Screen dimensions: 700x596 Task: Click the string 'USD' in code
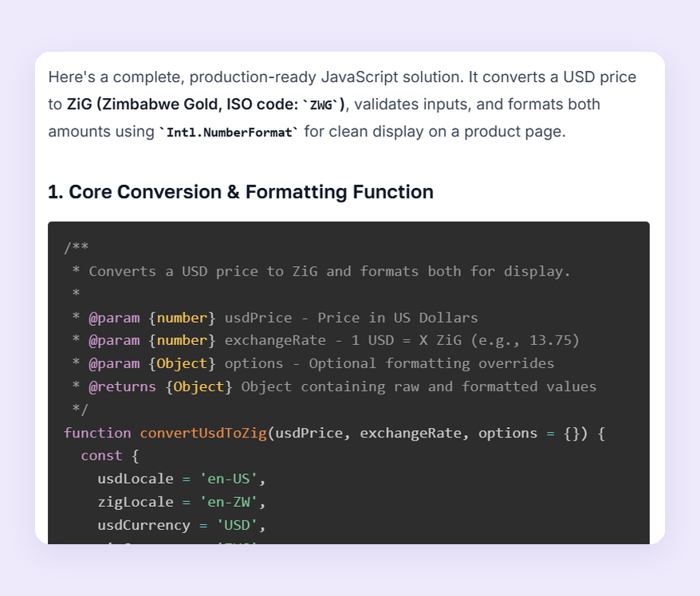pyautogui.click(x=237, y=526)
